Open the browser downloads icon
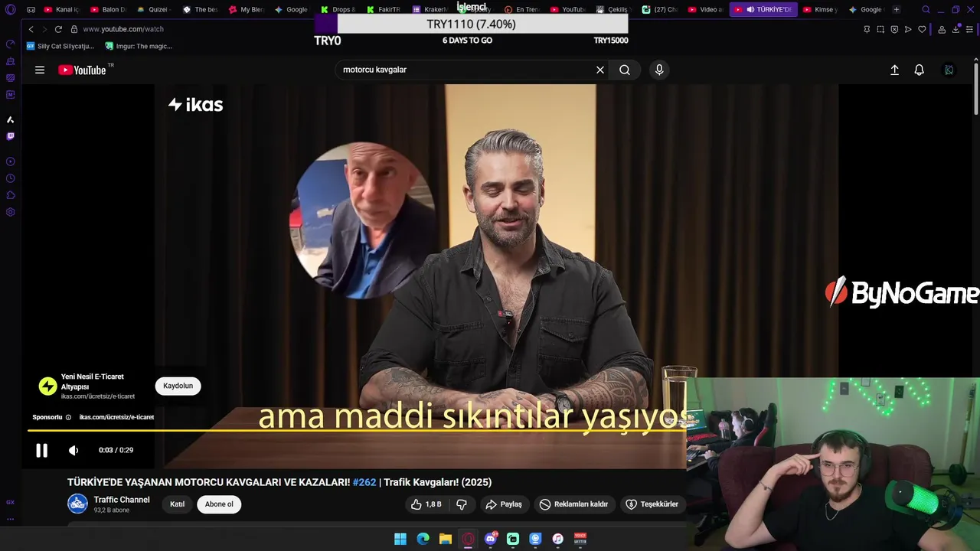Screen dimensions: 980x551 pos(955,29)
